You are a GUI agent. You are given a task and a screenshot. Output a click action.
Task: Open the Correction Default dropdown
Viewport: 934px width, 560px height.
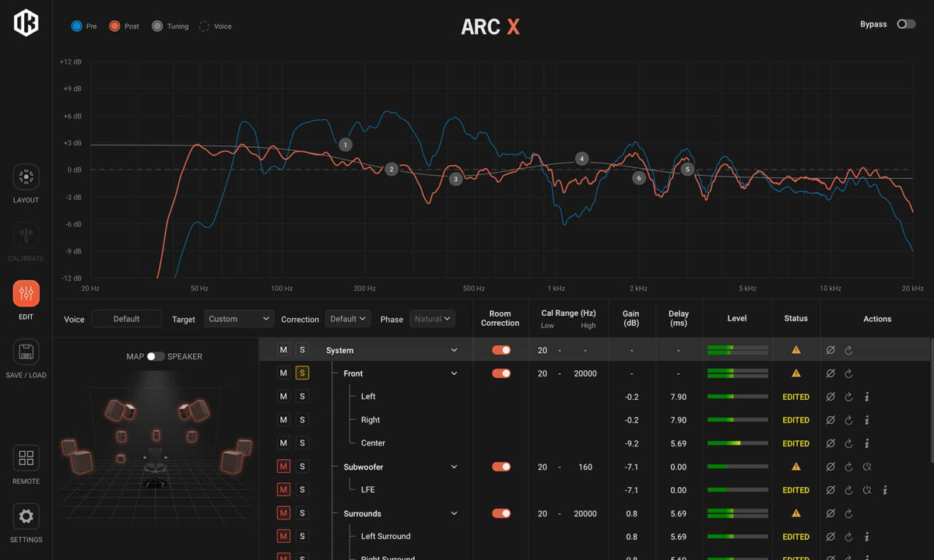coord(347,319)
